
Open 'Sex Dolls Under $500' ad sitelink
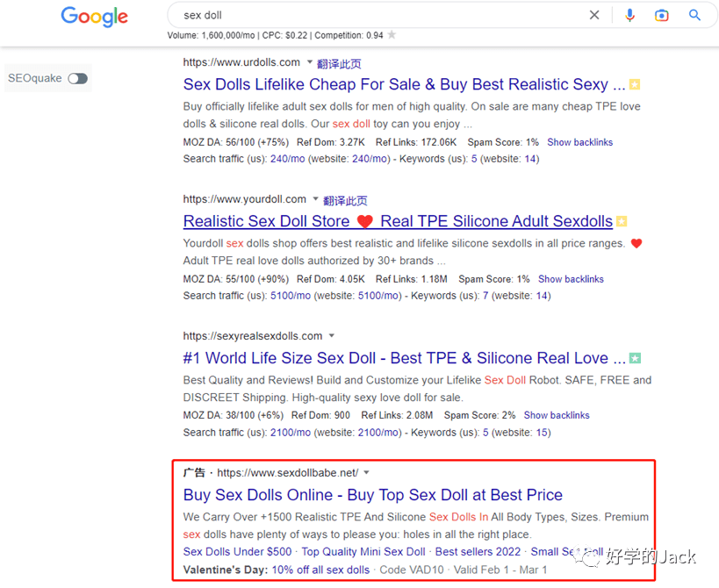click(x=238, y=552)
